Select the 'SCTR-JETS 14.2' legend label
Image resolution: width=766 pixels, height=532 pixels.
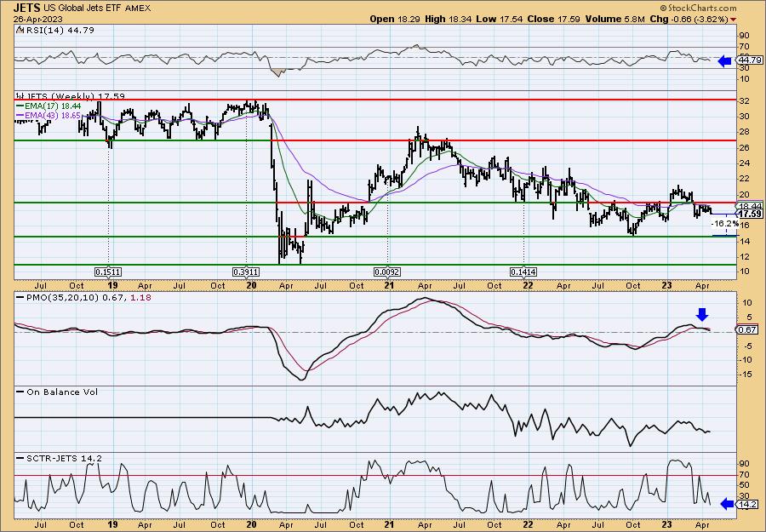[64, 458]
